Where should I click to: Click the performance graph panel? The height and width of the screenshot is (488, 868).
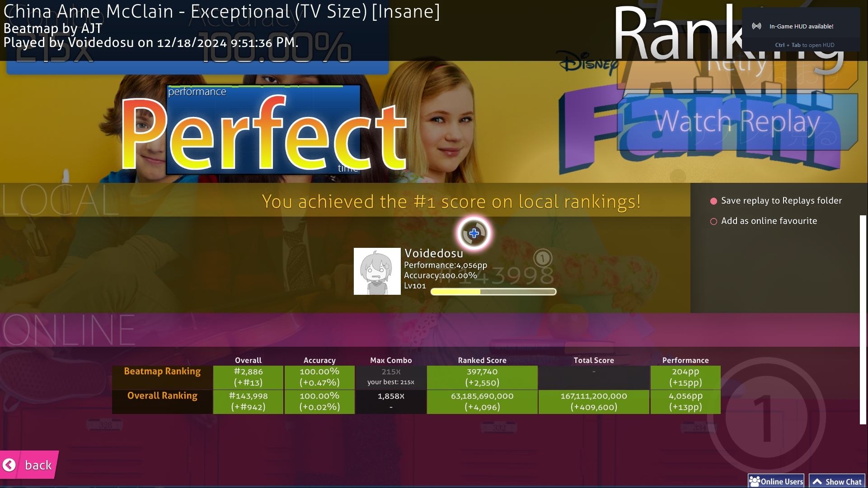[264, 130]
